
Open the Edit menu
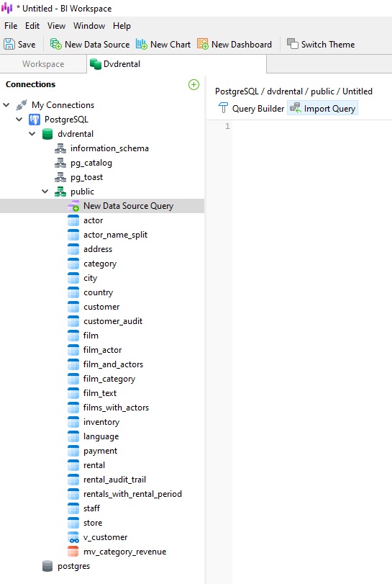[x=32, y=26]
